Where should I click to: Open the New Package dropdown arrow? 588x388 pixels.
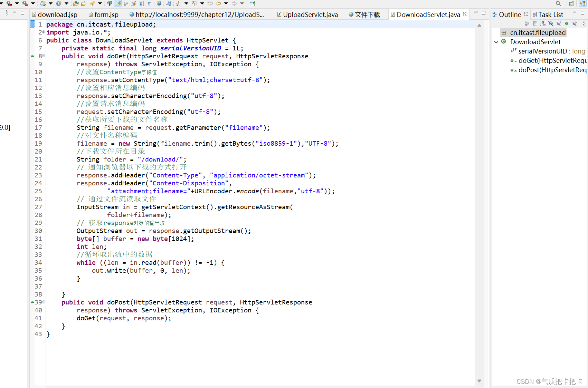(x=50, y=3)
